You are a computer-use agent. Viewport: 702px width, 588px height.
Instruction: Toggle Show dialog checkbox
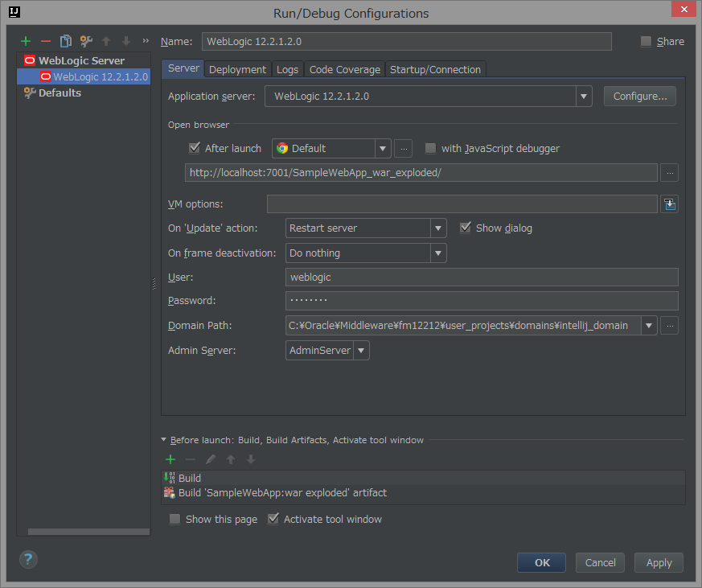[x=466, y=228]
